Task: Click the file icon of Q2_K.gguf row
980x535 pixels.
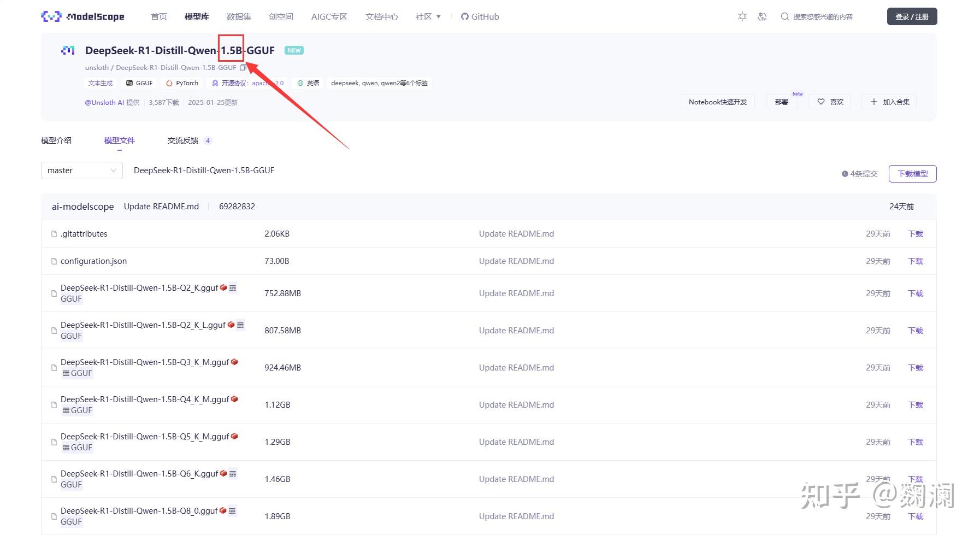Action: pos(54,293)
